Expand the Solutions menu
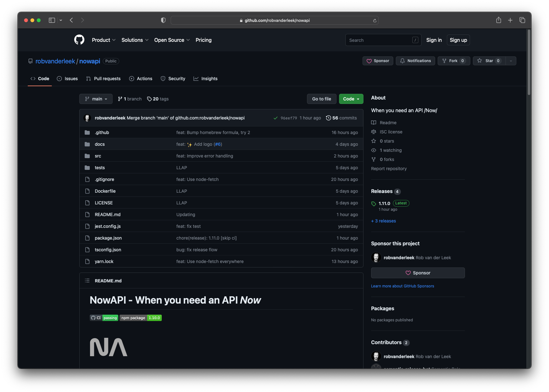Viewport: 549px width, 392px height. (135, 40)
